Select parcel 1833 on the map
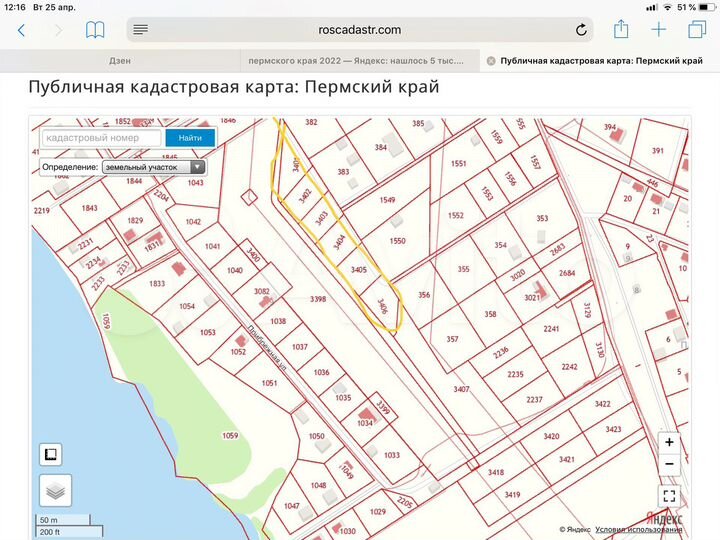Image resolution: width=720 pixels, height=540 pixels. [157, 283]
